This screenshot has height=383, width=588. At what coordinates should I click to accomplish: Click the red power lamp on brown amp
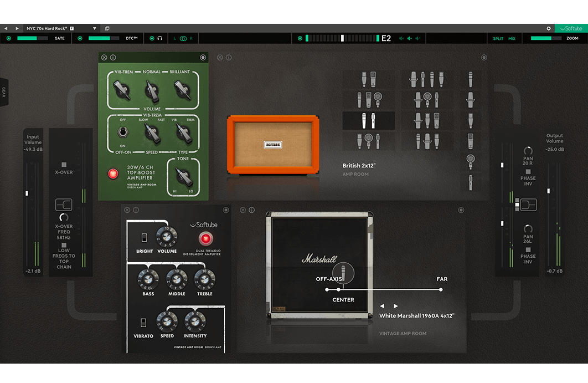(x=205, y=238)
